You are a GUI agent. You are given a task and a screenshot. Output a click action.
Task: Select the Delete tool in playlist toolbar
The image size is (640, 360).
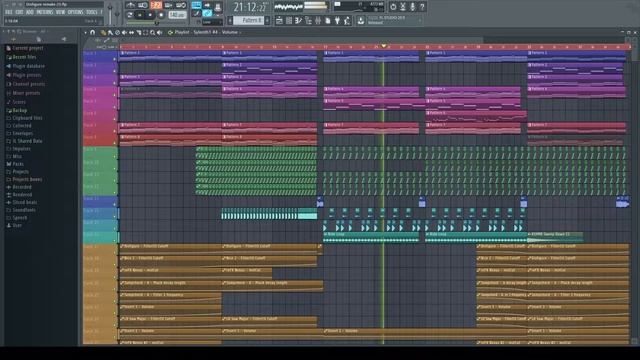coord(117,32)
